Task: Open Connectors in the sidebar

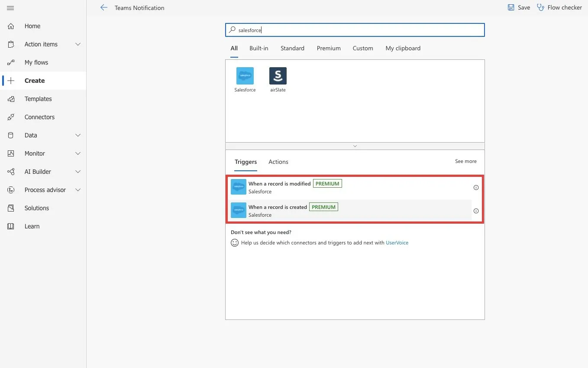Action: 39,117
